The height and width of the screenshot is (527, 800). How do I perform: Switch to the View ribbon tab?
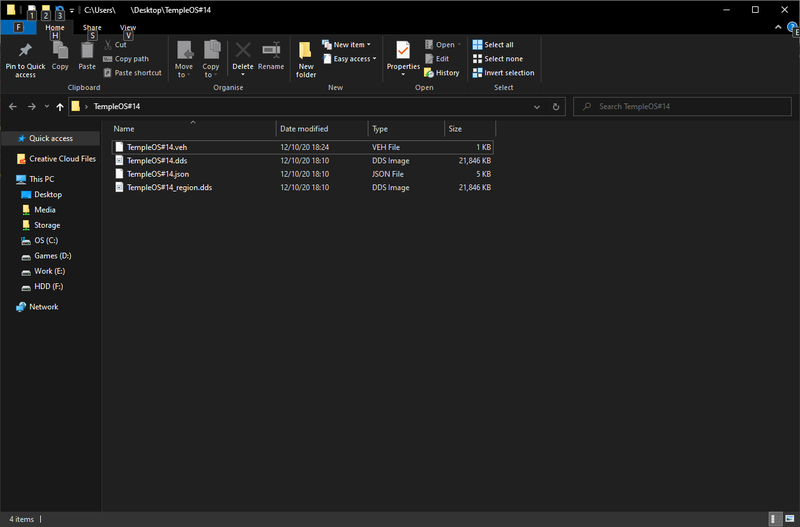128,28
